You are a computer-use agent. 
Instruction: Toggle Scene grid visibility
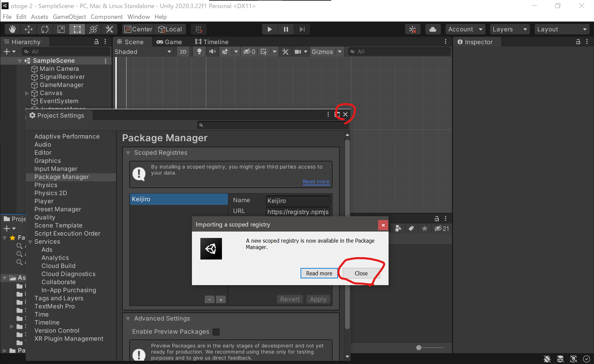(264, 52)
